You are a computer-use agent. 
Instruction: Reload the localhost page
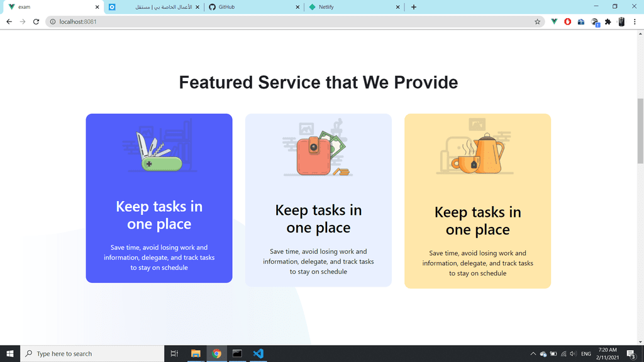point(36,22)
